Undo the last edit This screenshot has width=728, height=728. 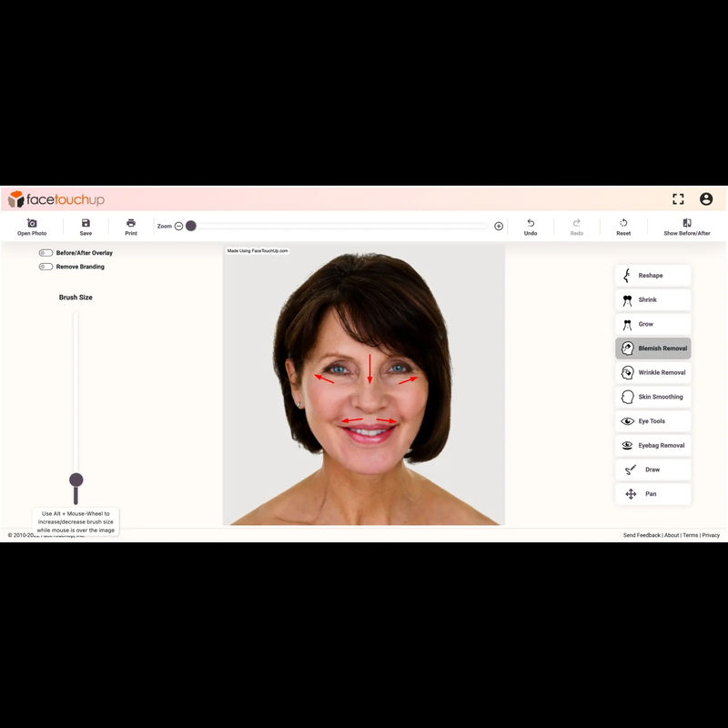(x=531, y=224)
